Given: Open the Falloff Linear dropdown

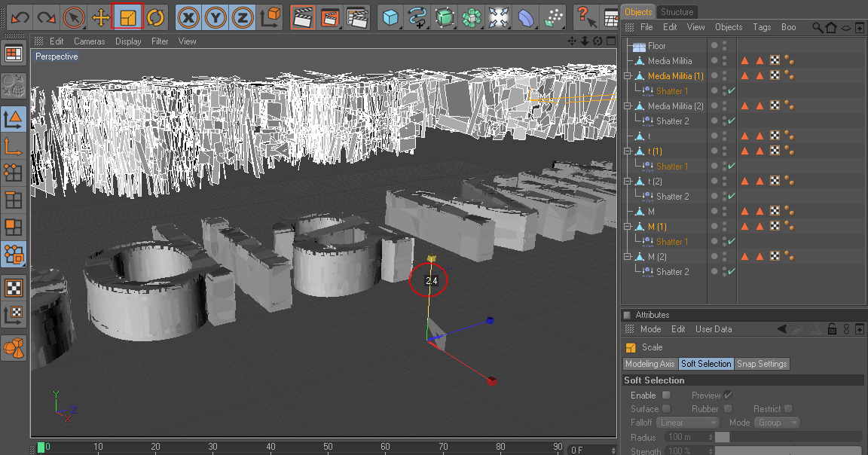Looking at the screenshot, I should tap(687, 423).
